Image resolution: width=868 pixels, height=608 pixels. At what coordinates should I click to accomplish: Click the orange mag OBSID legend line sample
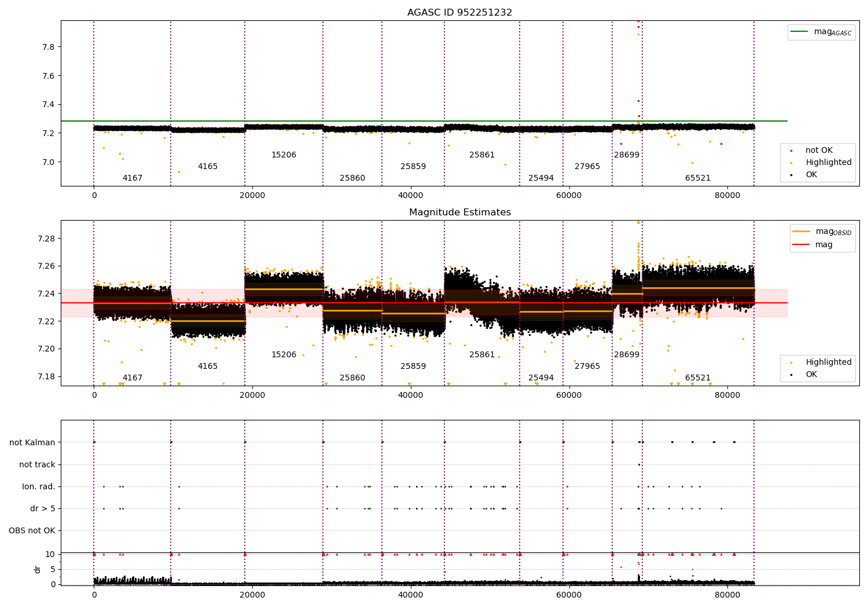pos(801,232)
